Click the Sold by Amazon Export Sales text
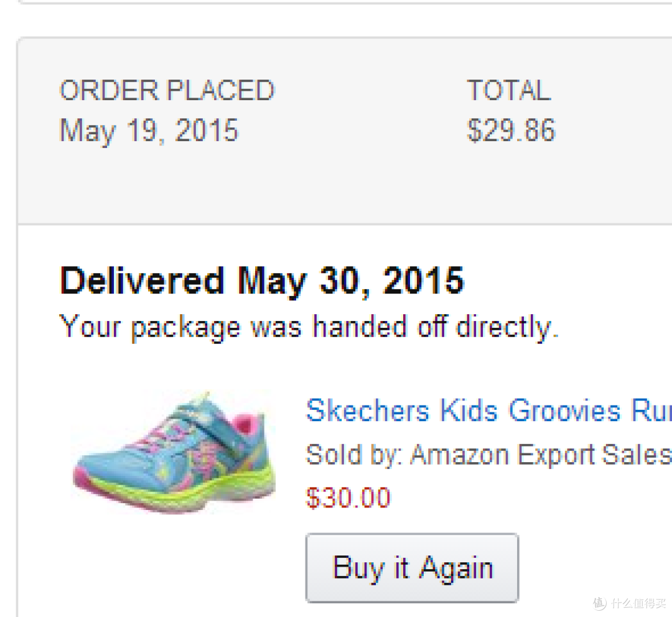The width and height of the screenshot is (672, 617). [x=488, y=454]
